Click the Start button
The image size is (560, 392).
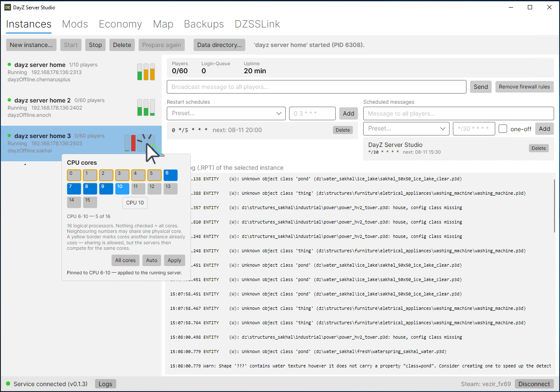(x=71, y=45)
